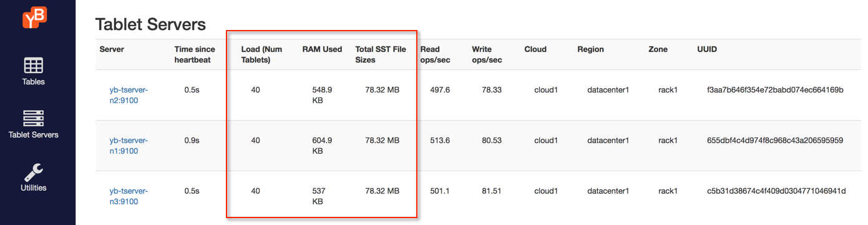Select the 548.9 KB RAM value
This screenshot has height=225, width=868.
pos(322,95)
